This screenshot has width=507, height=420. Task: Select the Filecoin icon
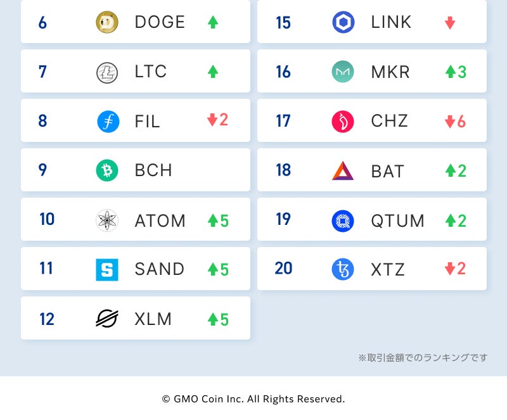(x=108, y=121)
